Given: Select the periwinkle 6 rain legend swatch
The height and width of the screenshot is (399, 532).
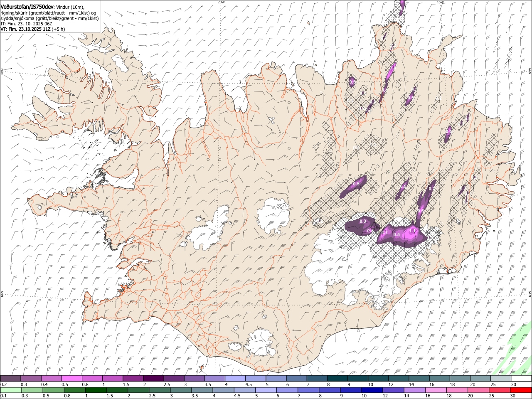Looking at the screenshot, I should pos(287,390).
